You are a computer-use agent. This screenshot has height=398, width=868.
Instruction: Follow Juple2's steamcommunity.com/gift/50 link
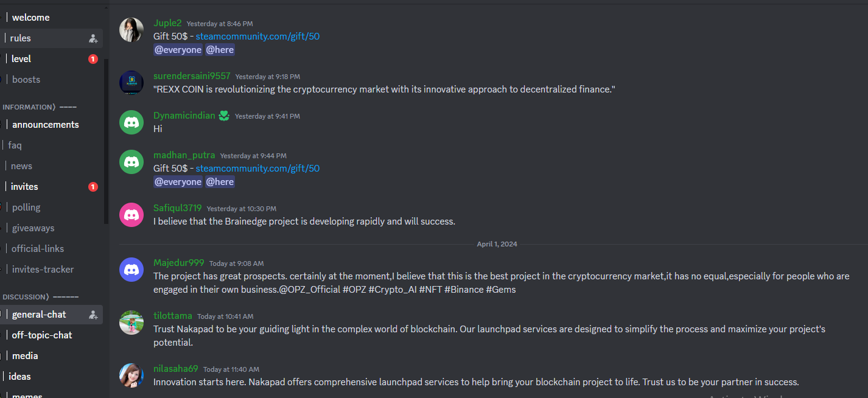[257, 37]
